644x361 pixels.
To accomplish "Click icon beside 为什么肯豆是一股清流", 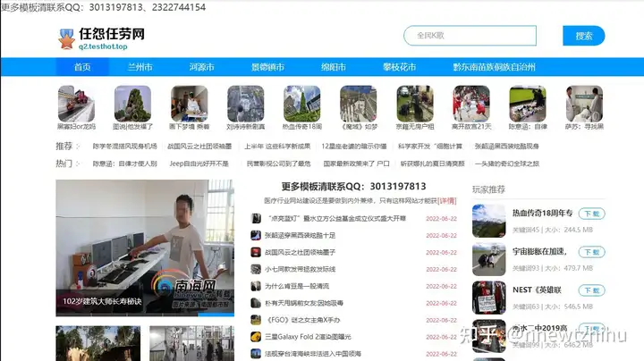I will (256, 286).
